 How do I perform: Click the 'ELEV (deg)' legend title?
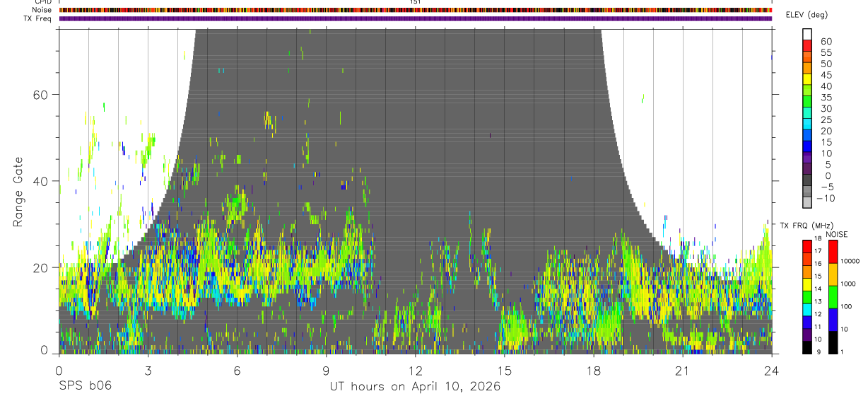(806, 15)
